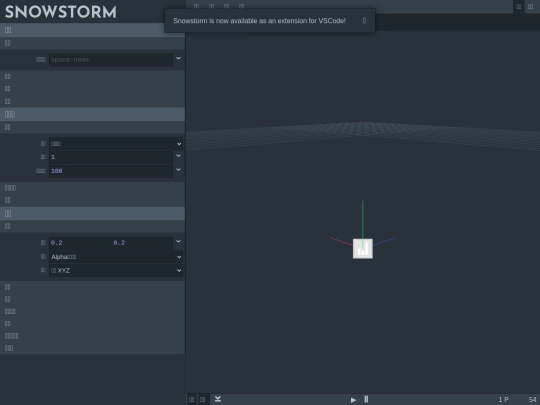The width and height of the screenshot is (540, 405).
Task: Click the leftmost button in the bottom playback bar
Action: click(x=191, y=399)
